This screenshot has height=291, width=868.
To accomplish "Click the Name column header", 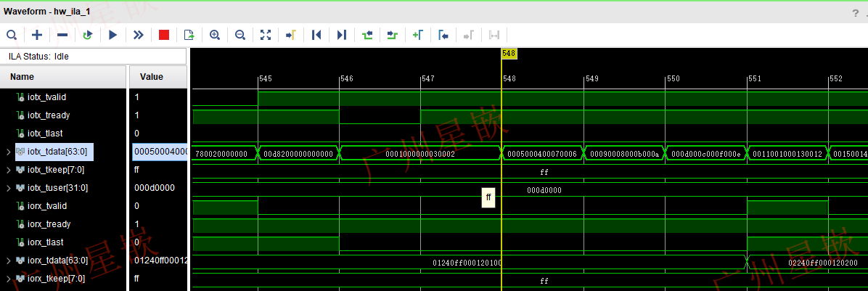I will [22, 77].
